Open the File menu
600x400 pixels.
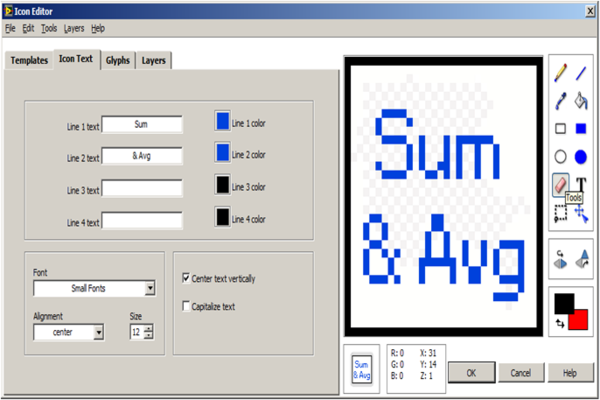[x=10, y=28]
